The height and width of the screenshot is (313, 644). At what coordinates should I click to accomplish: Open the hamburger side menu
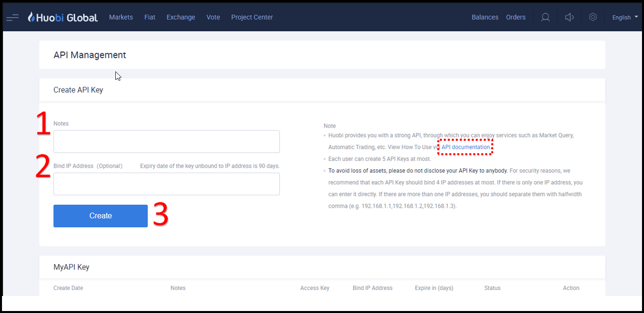12,17
